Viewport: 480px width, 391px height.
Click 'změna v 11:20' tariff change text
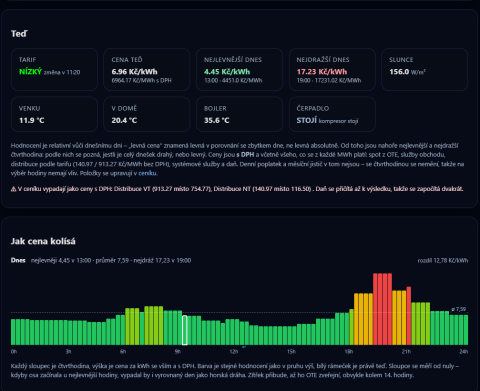tap(62, 72)
